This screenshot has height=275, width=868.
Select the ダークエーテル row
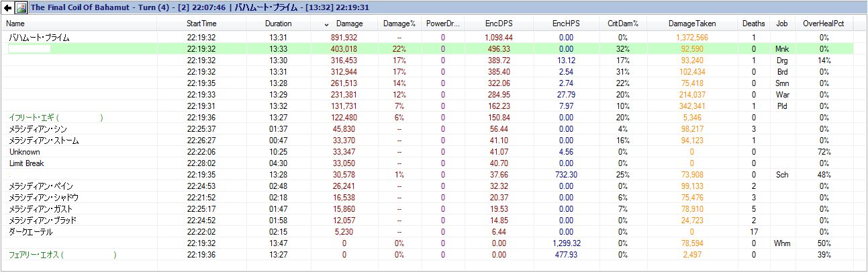pyautogui.click(x=427, y=232)
